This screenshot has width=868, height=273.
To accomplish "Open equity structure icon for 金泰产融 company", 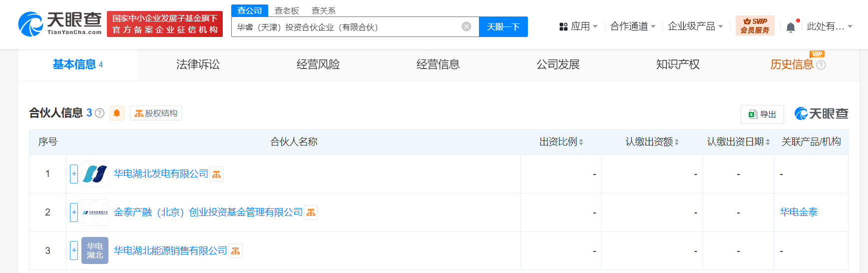I will coord(311,212).
